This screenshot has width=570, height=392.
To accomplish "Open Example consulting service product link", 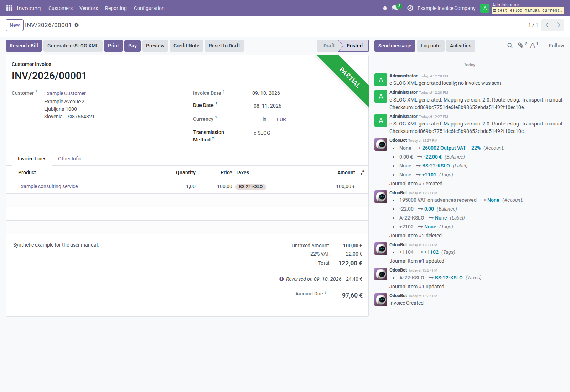I will pos(48,186).
